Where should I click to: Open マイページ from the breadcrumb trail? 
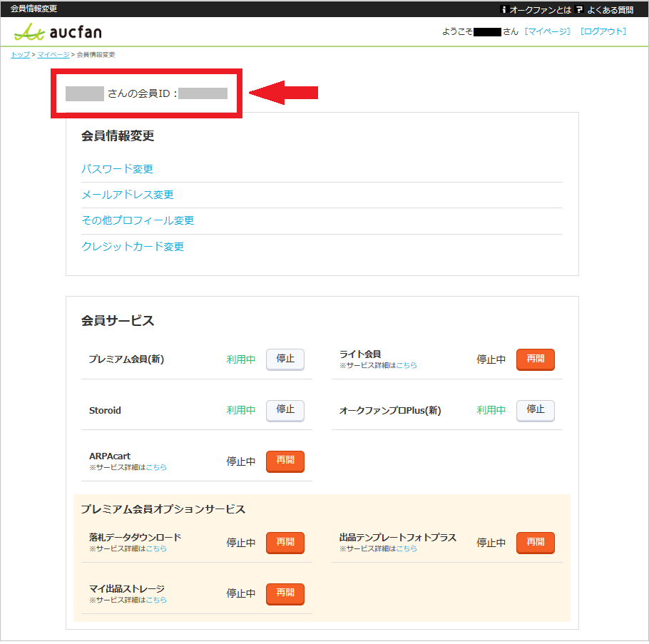click(x=53, y=54)
